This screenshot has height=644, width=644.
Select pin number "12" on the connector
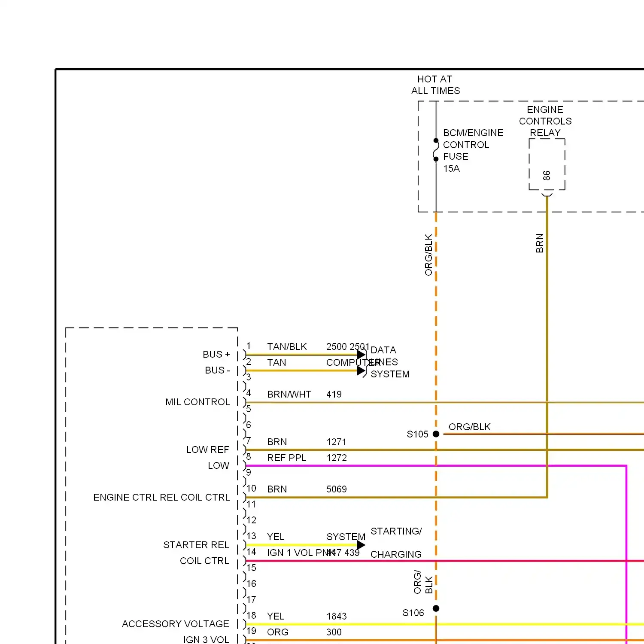251,520
